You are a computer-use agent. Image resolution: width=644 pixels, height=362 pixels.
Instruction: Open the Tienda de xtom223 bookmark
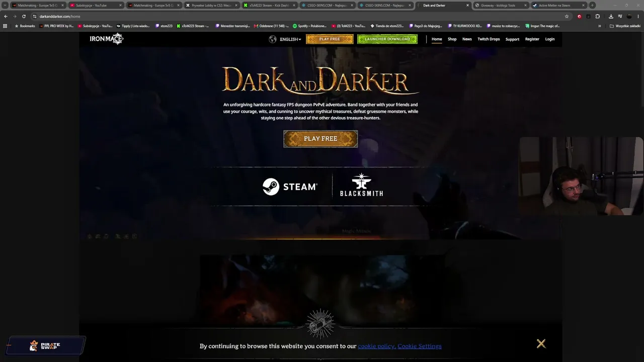coord(387,26)
